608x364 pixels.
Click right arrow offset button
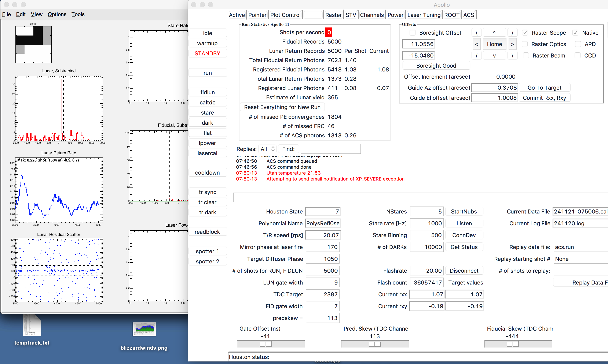coord(512,44)
